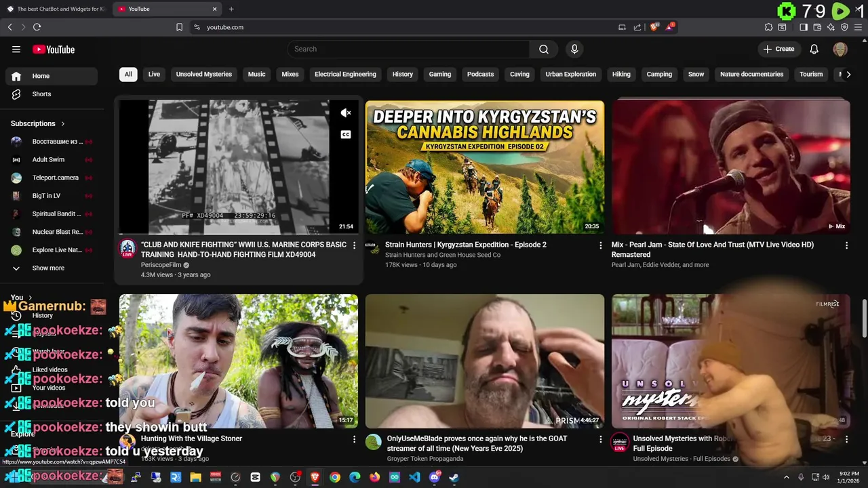
Task: Open options for Hunting With Village Stoner
Action: tap(354, 439)
